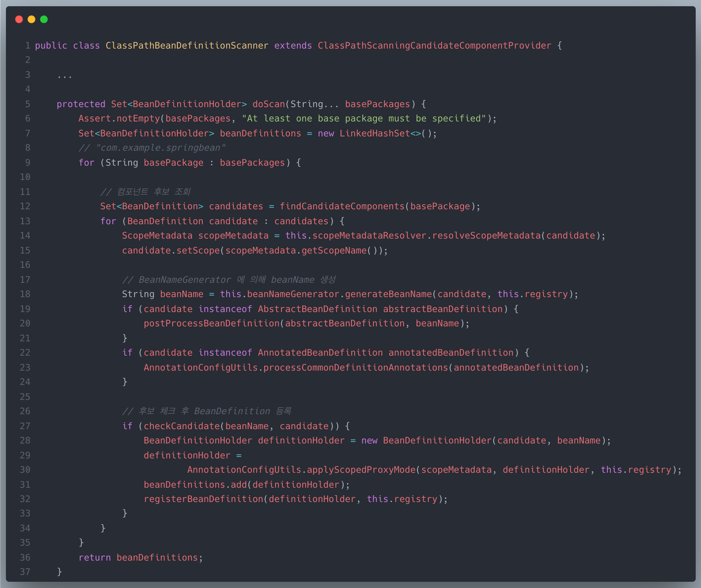Click line number 1 in the gutter
Image resolution: width=701 pixels, height=588 pixels.
coord(28,46)
